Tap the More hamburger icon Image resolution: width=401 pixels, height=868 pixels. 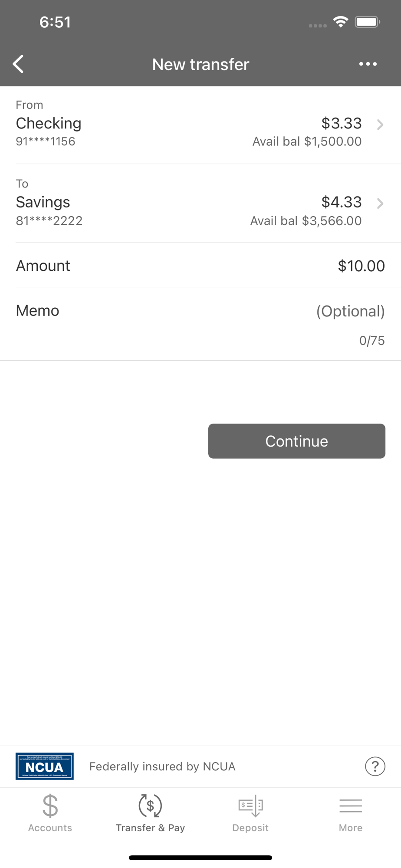coord(351,806)
